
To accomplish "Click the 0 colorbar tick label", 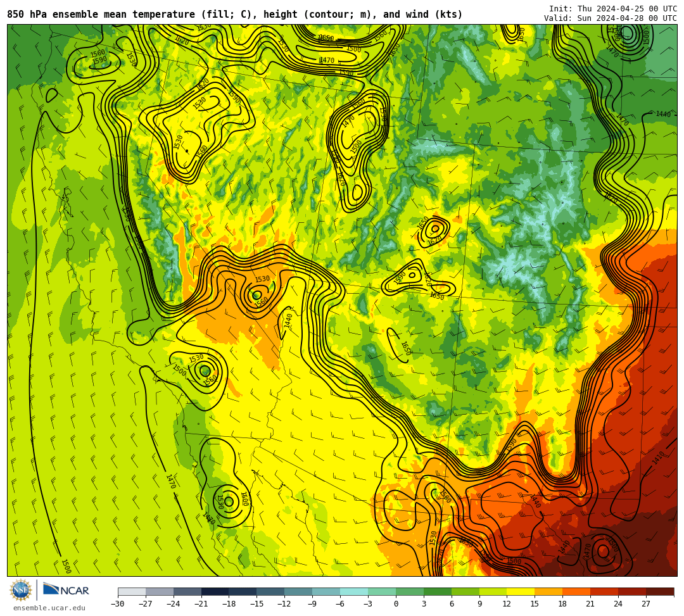I will coord(396,604).
